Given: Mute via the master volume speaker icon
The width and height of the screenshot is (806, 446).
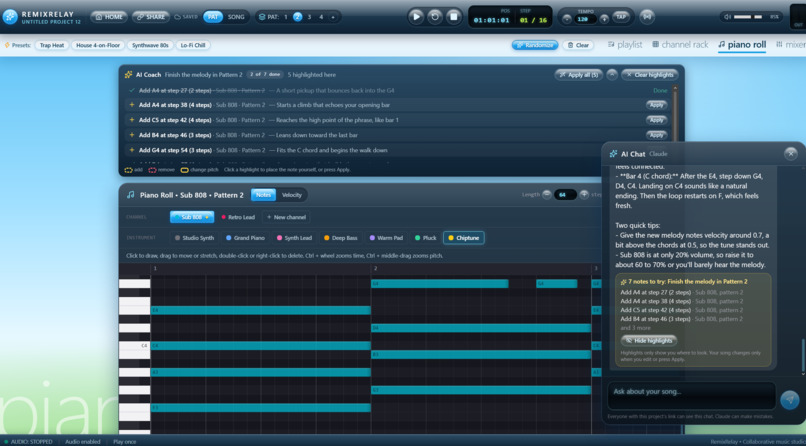Looking at the screenshot, I should click(727, 17).
